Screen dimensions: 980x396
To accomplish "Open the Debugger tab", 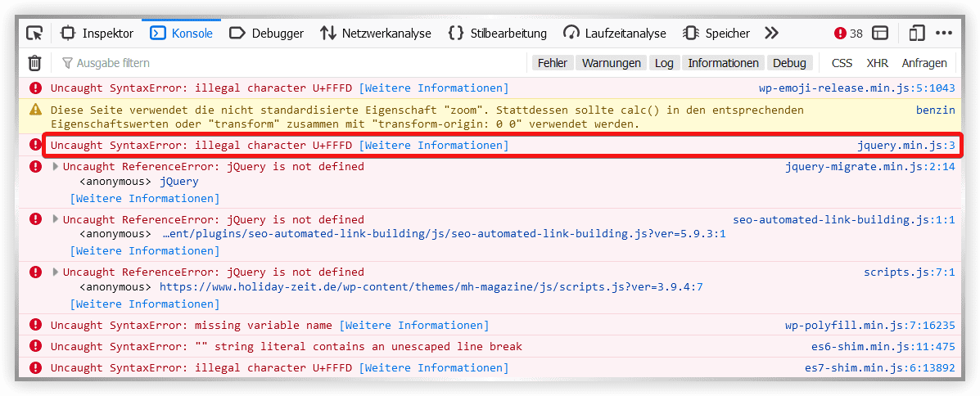I will (x=267, y=34).
